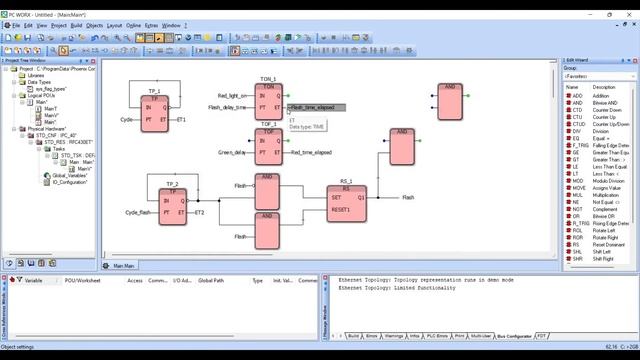Collapse the Physical Hardware tree node
The width and height of the screenshot is (640, 360).
point(14,129)
